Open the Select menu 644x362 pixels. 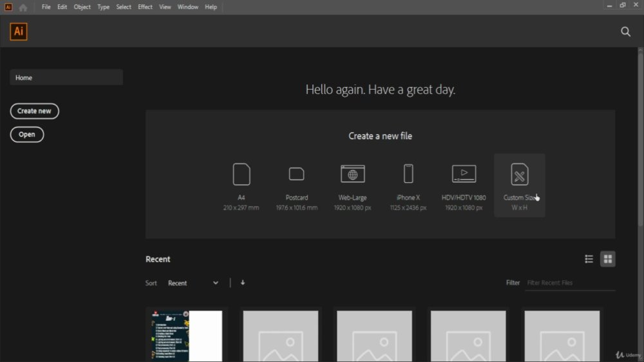tap(124, 7)
